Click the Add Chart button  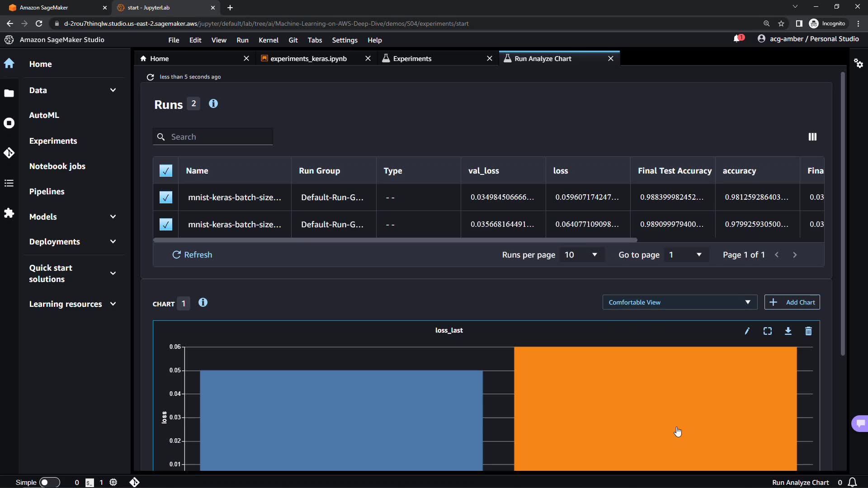pos(792,302)
